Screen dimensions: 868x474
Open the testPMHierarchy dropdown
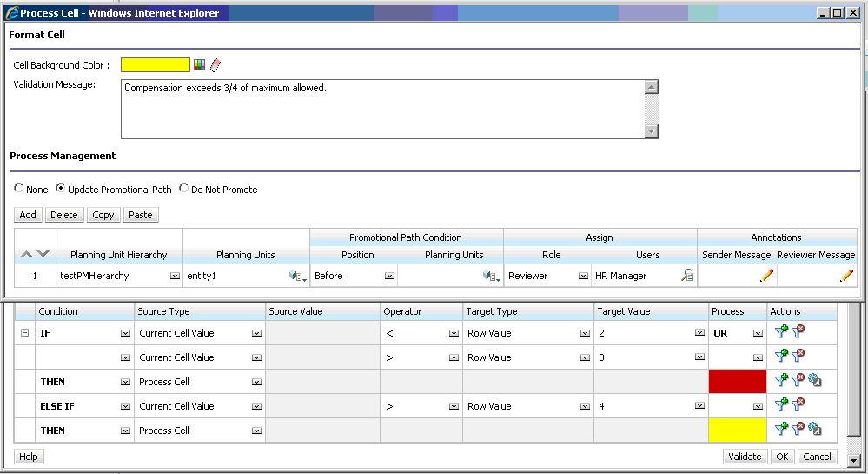point(176,276)
